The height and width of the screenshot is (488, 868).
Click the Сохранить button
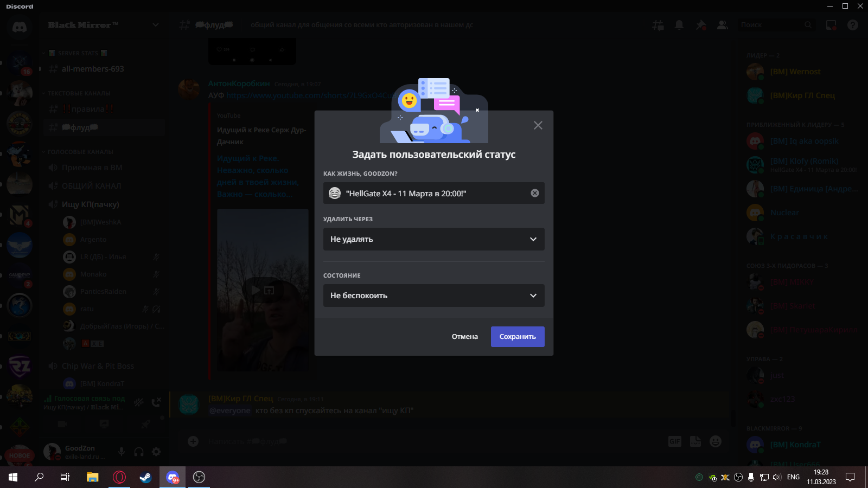click(518, 337)
